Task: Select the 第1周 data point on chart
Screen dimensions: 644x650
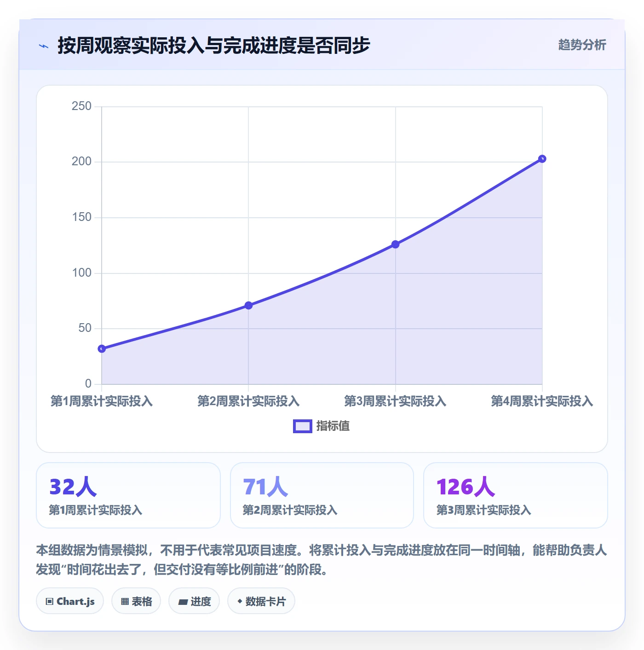Action: (x=102, y=349)
